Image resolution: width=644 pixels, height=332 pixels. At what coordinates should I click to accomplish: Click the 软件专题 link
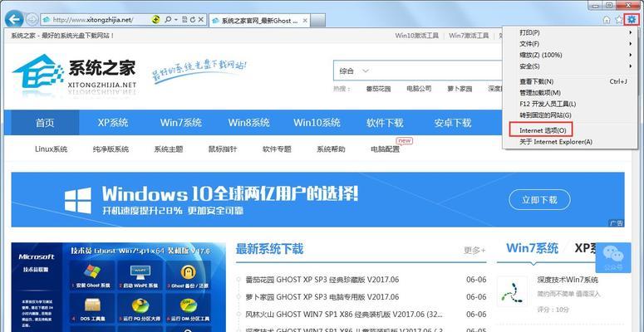(x=277, y=149)
